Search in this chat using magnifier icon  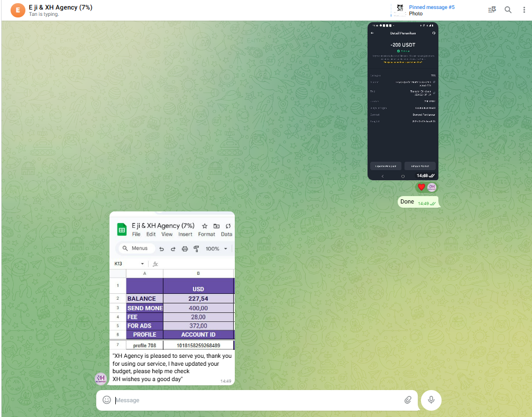[x=508, y=10]
